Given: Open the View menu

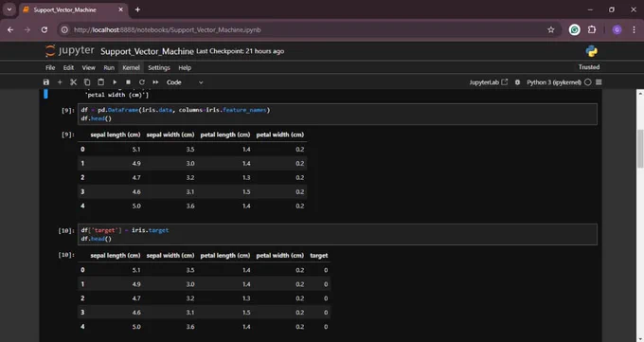Looking at the screenshot, I should pyautogui.click(x=88, y=68).
